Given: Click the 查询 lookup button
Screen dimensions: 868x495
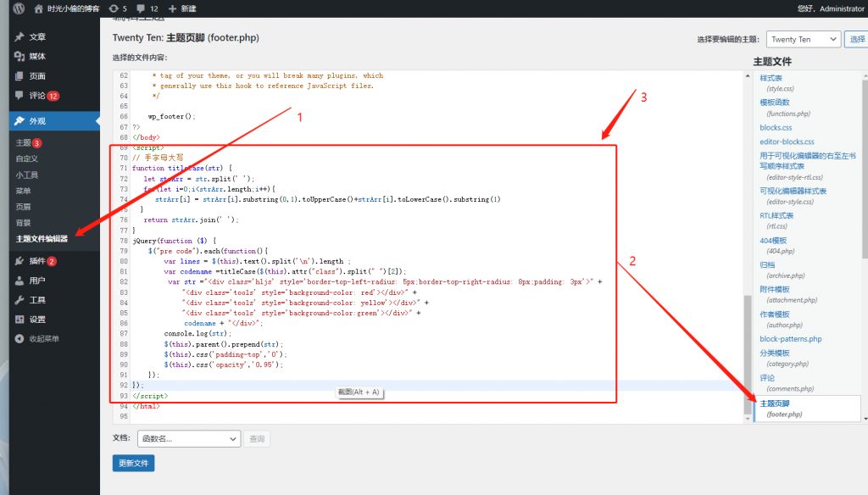Looking at the screenshot, I should click(257, 438).
